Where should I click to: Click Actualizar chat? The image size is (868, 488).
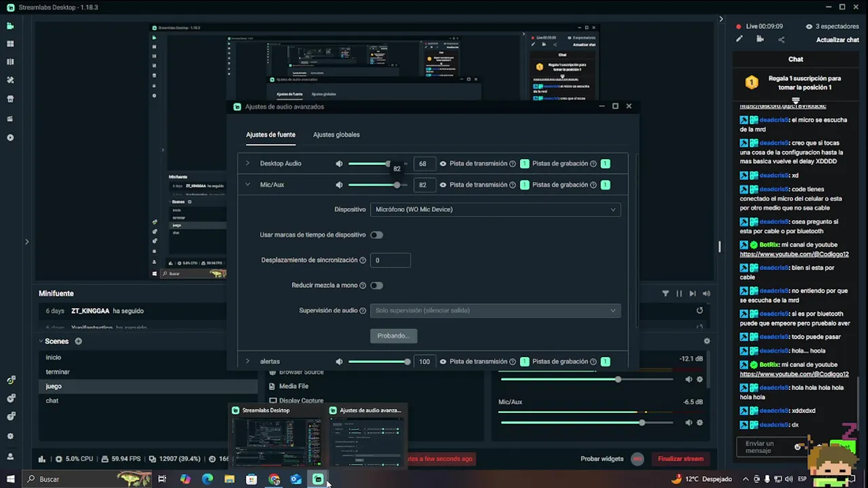(x=837, y=40)
